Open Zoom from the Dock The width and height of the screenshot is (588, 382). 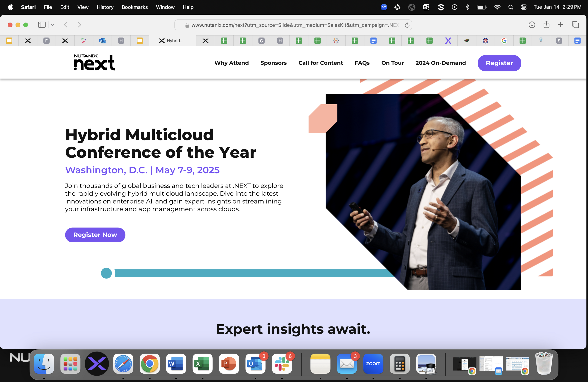373,363
